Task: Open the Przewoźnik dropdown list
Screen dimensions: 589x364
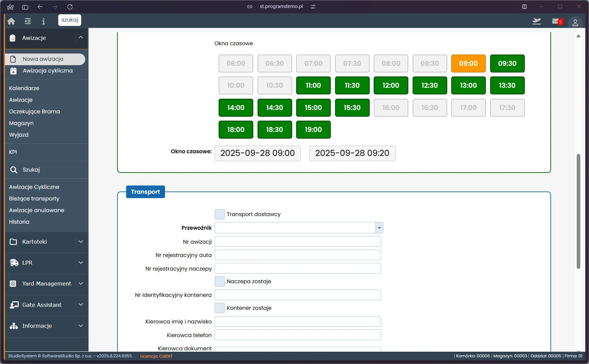Action: pyautogui.click(x=379, y=228)
